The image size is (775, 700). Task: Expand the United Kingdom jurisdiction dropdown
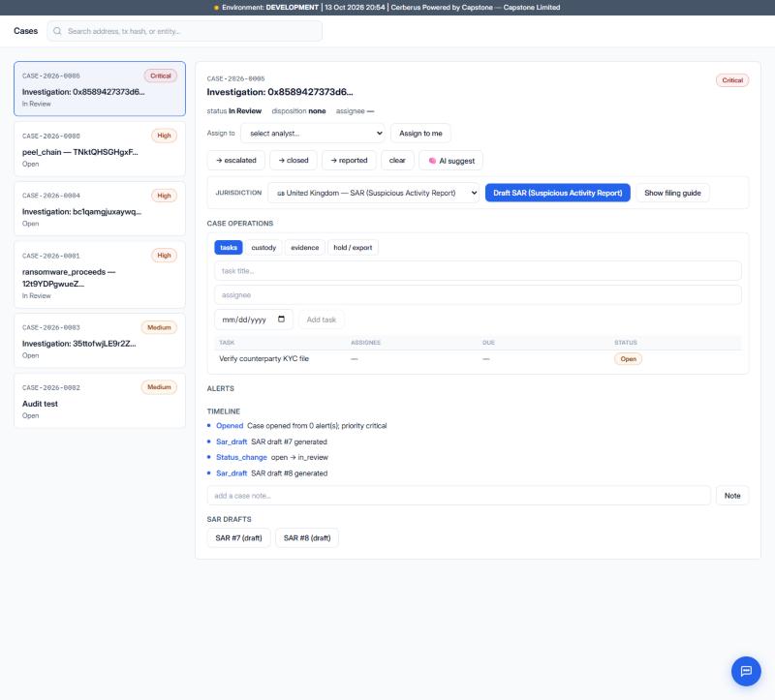pyautogui.click(x=375, y=193)
